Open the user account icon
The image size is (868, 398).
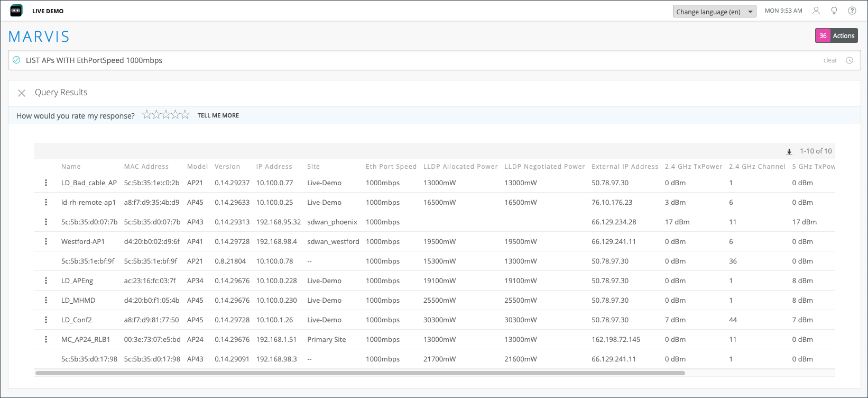coord(816,11)
